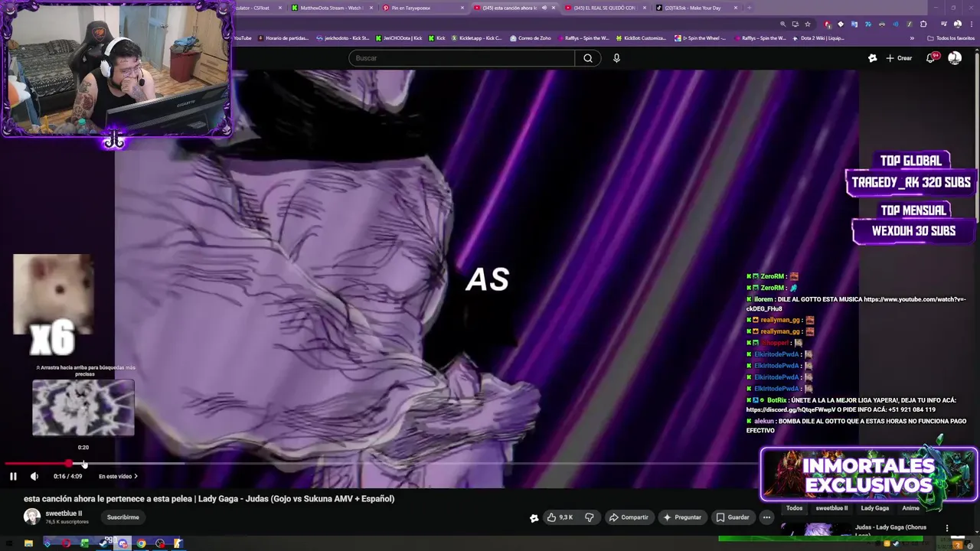Open the 'Crear' create menu
Viewport: 980px width, 551px height.
click(x=899, y=58)
